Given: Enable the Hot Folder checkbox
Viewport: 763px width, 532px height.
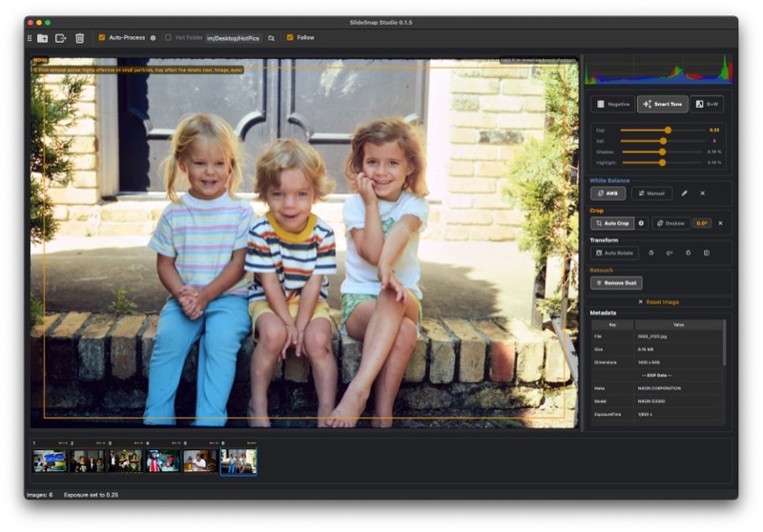Looking at the screenshot, I should point(169,38).
